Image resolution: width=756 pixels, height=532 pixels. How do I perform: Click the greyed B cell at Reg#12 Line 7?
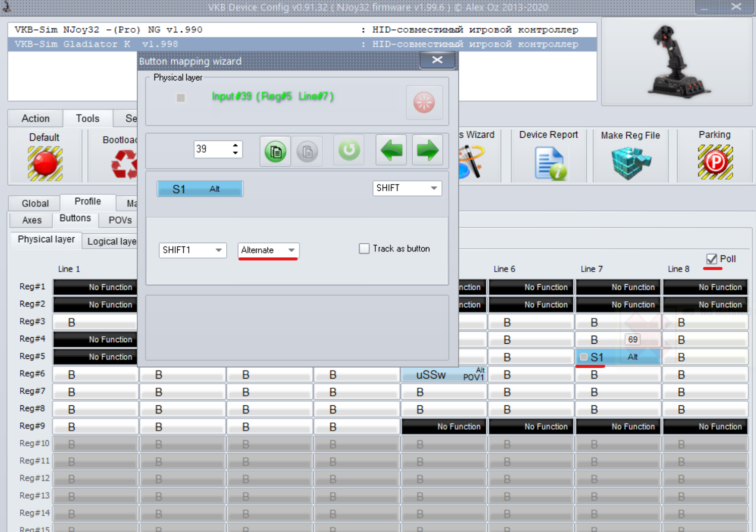(618, 479)
